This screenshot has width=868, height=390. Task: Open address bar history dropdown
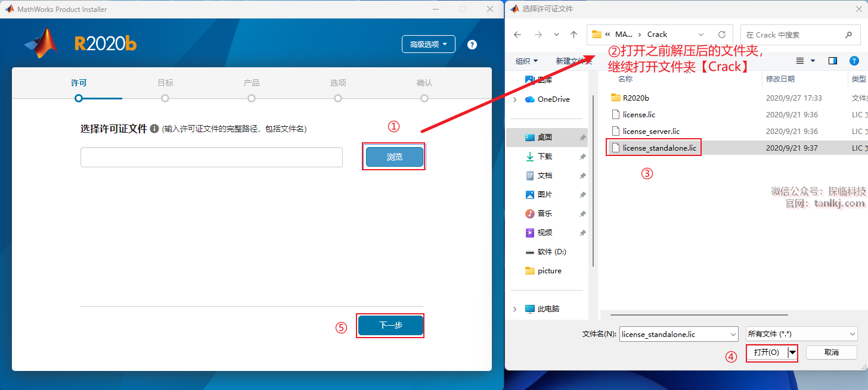coord(701,35)
